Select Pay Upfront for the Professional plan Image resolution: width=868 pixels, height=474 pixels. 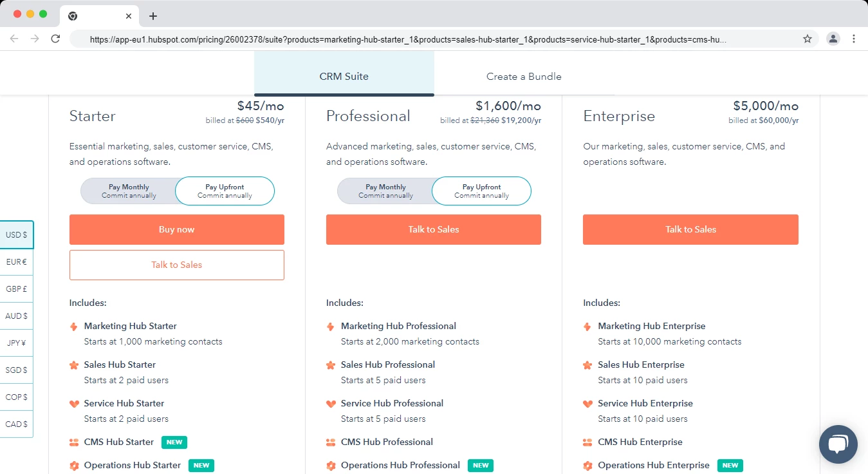tap(481, 191)
